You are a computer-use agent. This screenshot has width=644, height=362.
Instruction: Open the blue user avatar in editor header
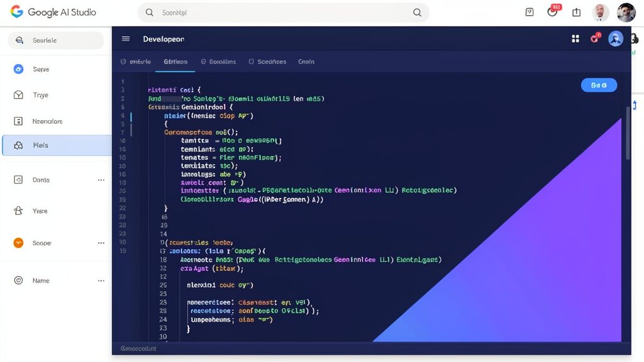tap(615, 39)
